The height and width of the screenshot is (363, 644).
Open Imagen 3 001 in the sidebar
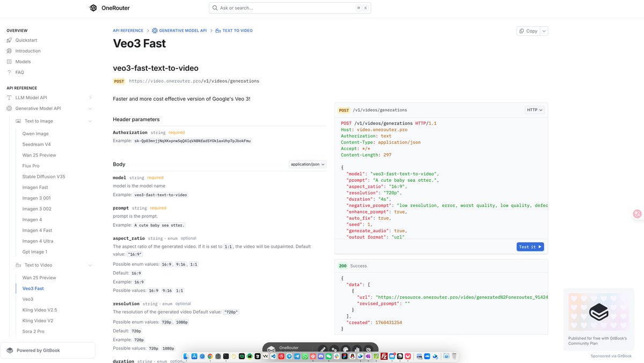coord(37,198)
